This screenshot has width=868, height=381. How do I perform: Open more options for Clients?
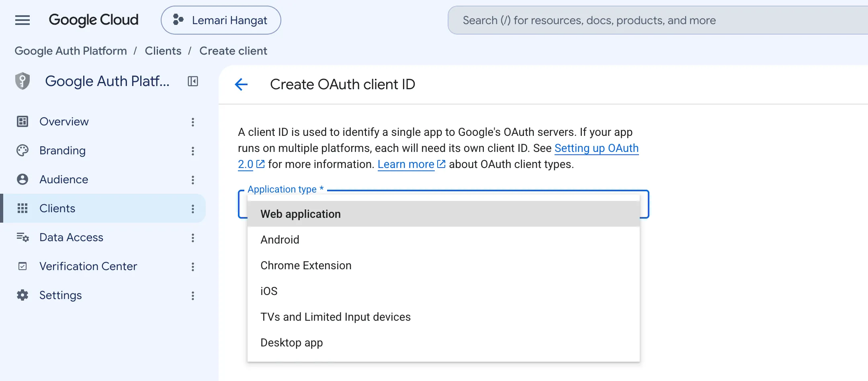point(193,209)
